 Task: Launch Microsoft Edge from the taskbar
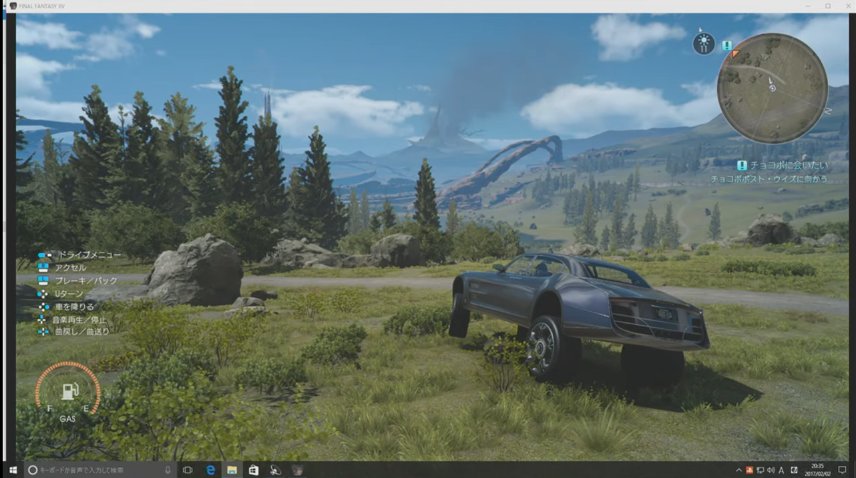click(x=210, y=470)
